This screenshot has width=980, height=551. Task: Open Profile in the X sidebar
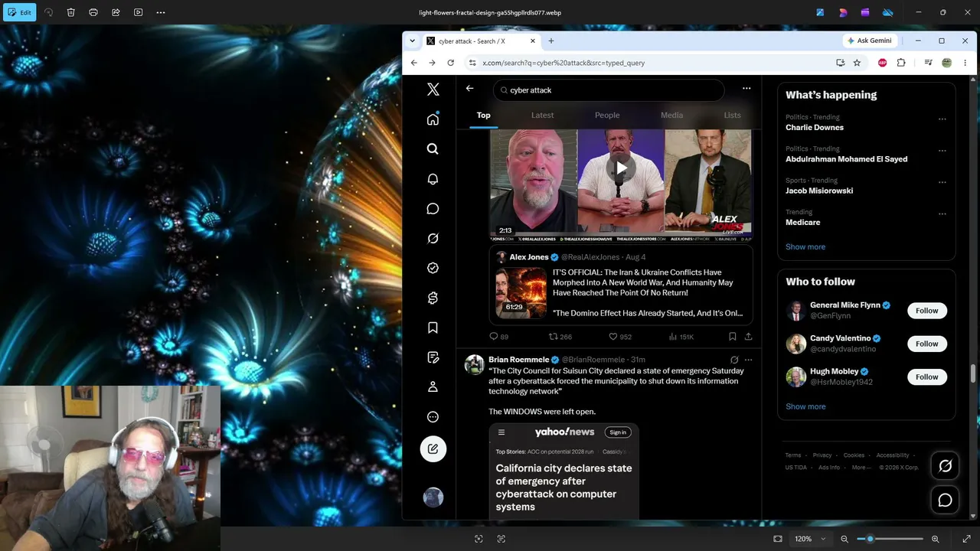433,387
